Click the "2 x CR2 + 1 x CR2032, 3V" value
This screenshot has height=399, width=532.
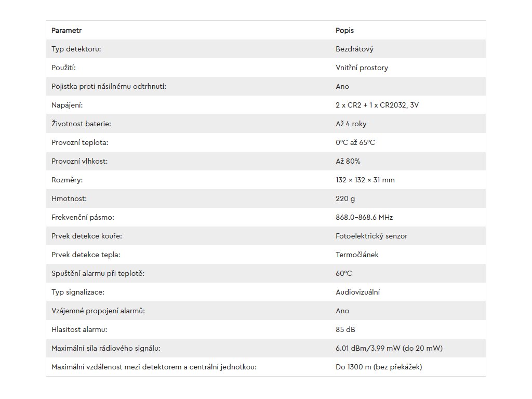click(377, 105)
